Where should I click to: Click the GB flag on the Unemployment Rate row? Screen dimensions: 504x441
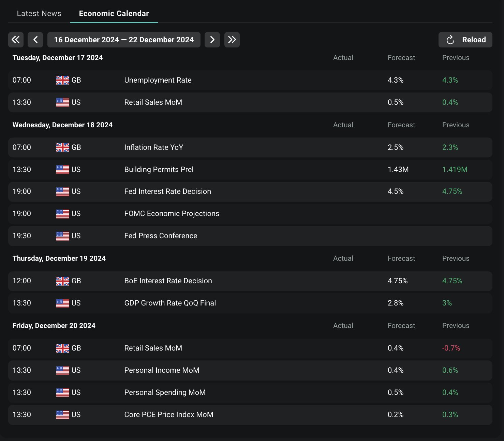(63, 80)
